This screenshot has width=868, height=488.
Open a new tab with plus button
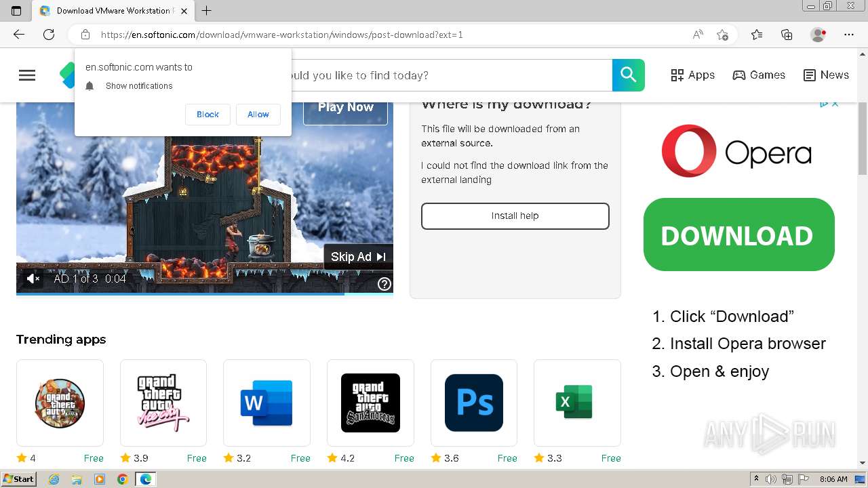(207, 10)
